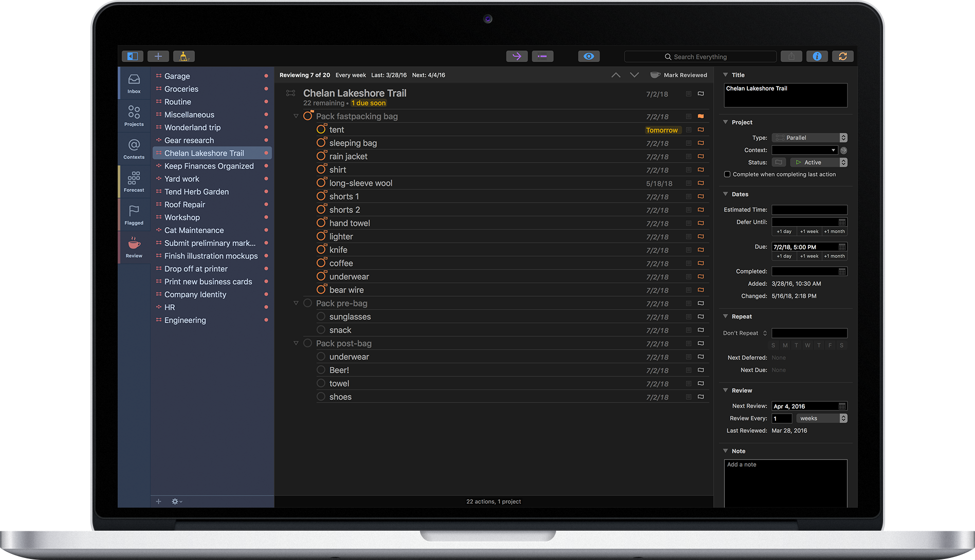
Task: Open the Flagged perspective tab
Action: tap(134, 214)
